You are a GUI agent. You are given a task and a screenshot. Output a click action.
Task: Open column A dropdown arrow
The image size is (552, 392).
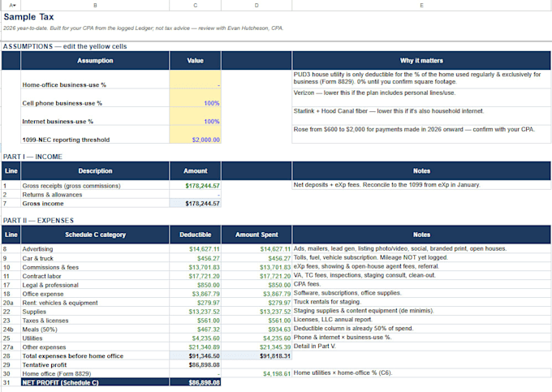(15, 6)
